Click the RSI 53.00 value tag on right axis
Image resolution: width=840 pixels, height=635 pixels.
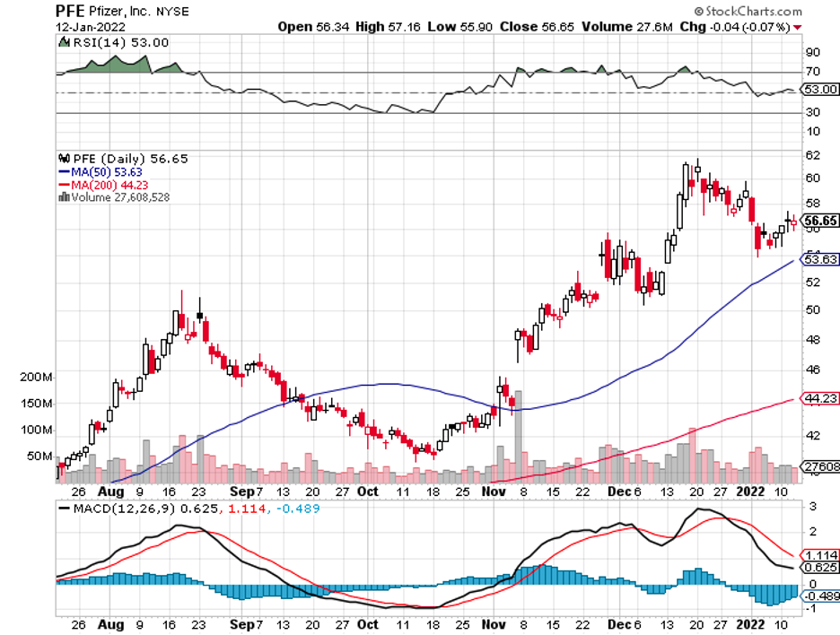(821, 89)
